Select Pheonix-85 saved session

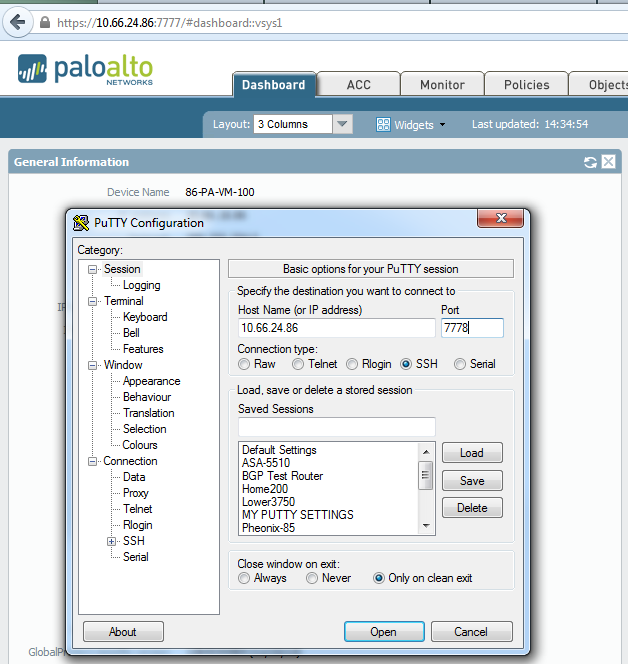pos(268,528)
